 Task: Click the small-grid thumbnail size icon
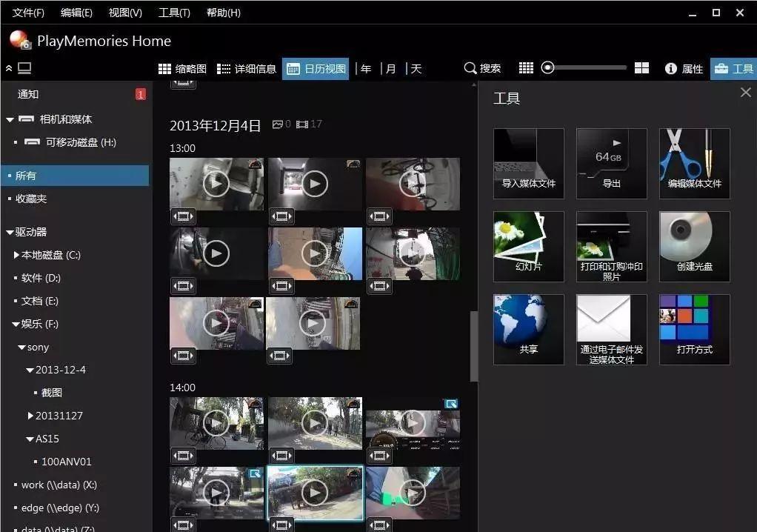coord(526,68)
